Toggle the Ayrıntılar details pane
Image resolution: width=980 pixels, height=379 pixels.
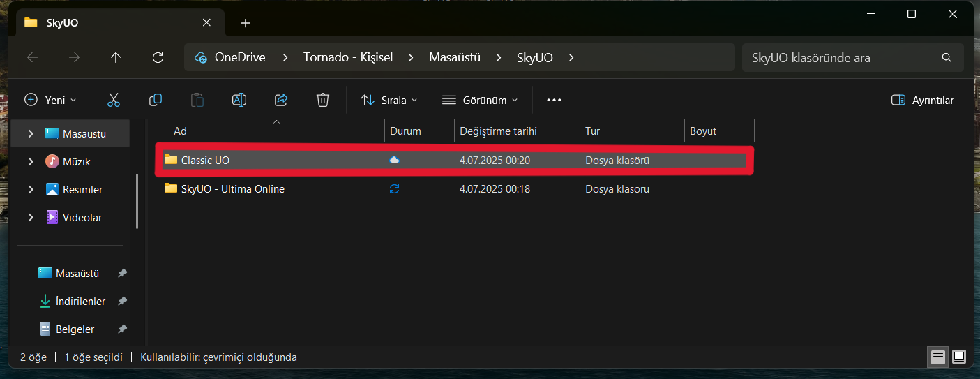922,100
